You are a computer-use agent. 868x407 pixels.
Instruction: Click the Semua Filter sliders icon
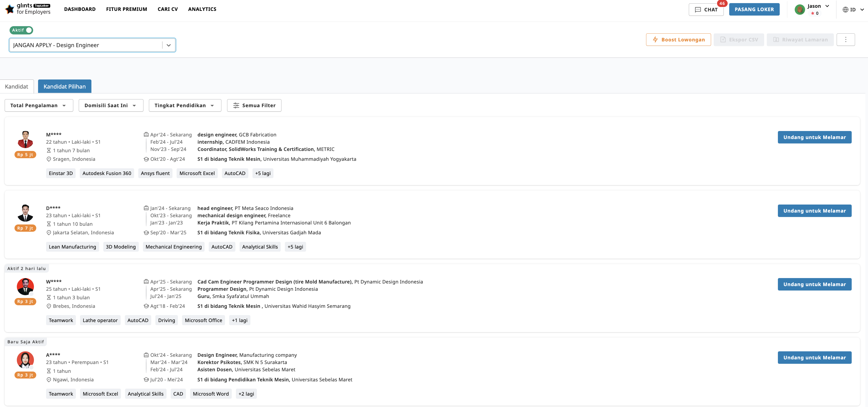tap(236, 105)
